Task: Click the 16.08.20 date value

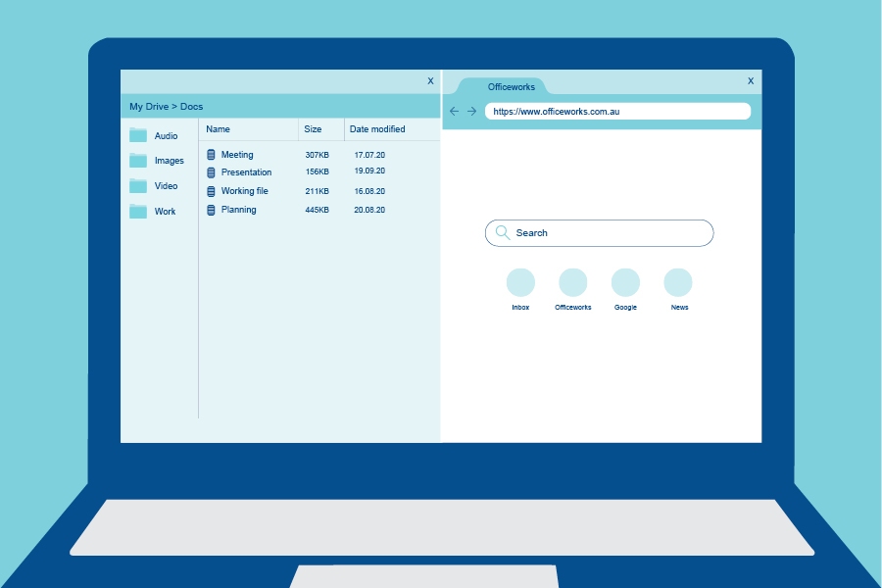Action: [369, 191]
